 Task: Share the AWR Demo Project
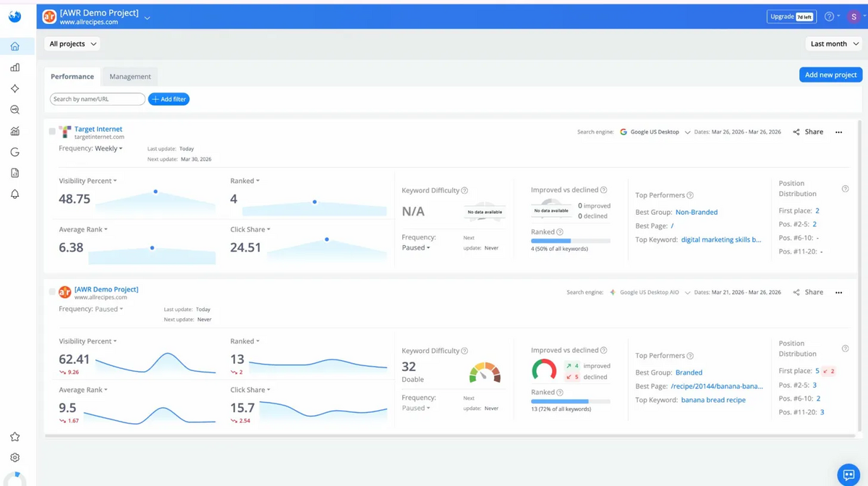(x=808, y=293)
